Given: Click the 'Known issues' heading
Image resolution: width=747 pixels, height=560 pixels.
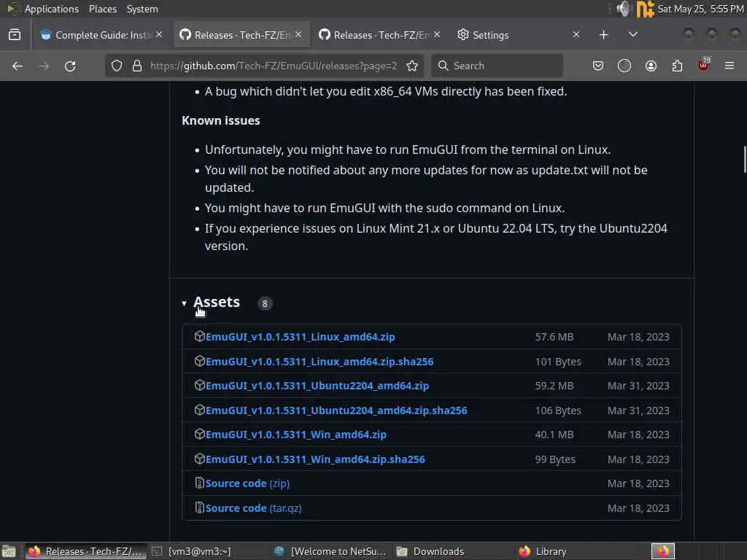Looking at the screenshot, I should [x=221, y=120].
